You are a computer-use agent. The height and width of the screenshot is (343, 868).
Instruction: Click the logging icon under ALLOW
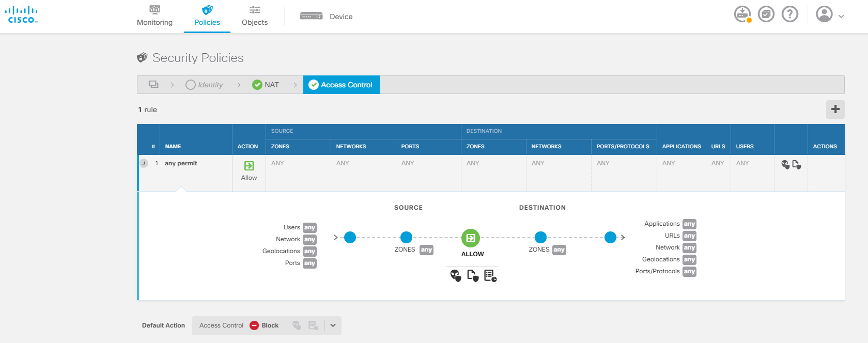tap(490, 275)
